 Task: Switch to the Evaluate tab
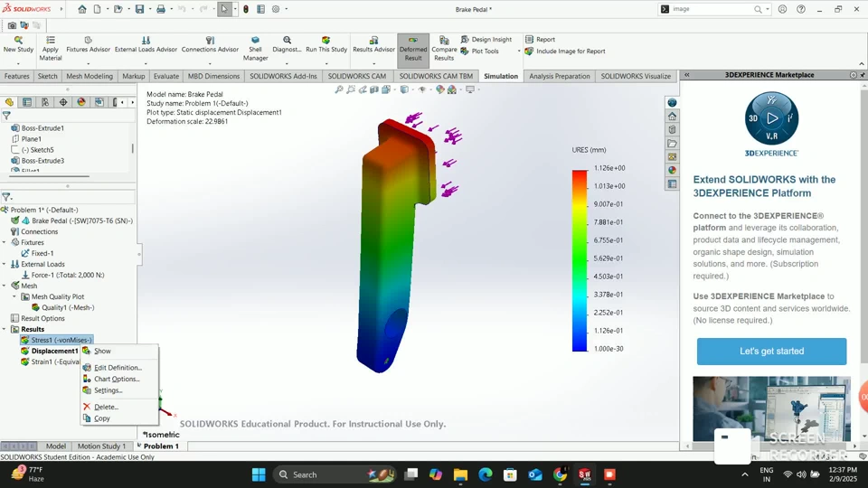166,76
